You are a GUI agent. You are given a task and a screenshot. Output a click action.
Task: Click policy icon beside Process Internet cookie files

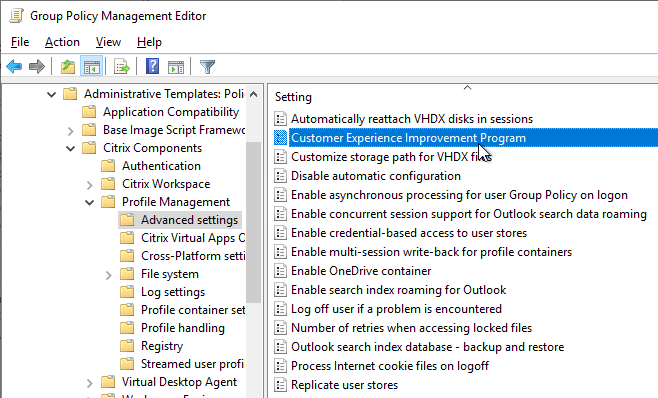280,366
